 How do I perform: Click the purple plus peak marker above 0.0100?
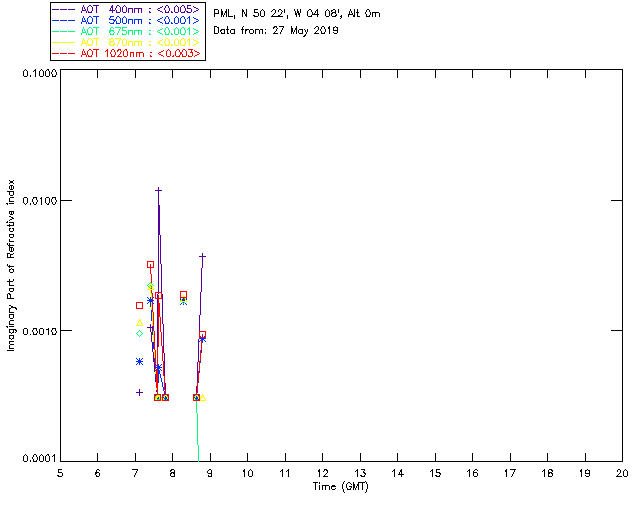pos(158,190)
